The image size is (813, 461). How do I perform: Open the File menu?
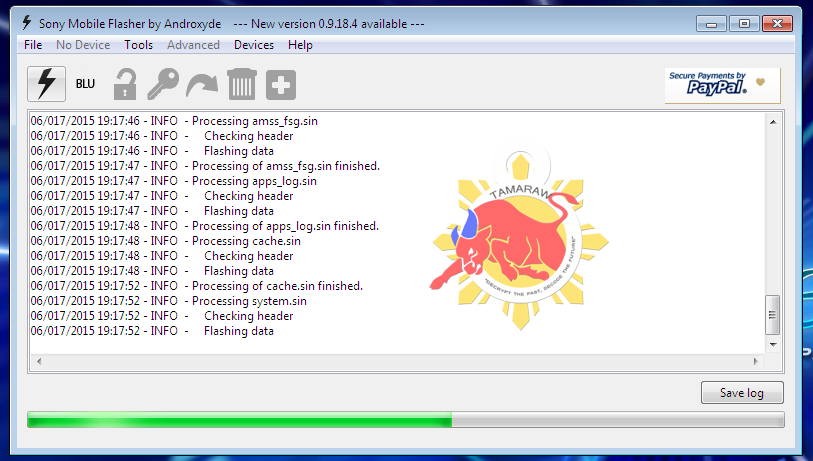33,45
